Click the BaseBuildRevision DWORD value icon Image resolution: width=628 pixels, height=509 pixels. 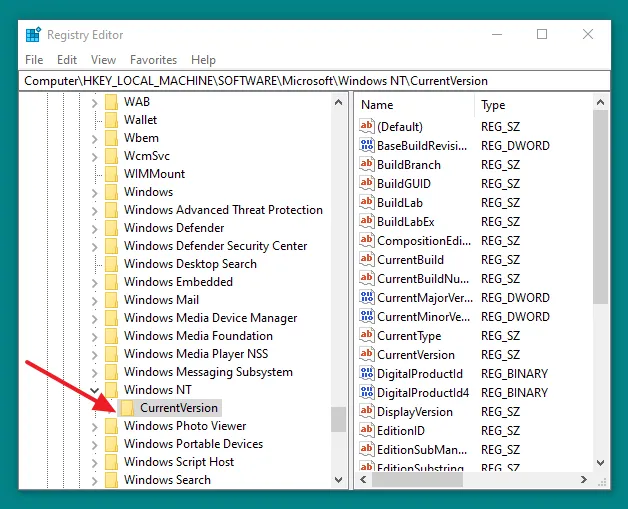tap(366, 146)
